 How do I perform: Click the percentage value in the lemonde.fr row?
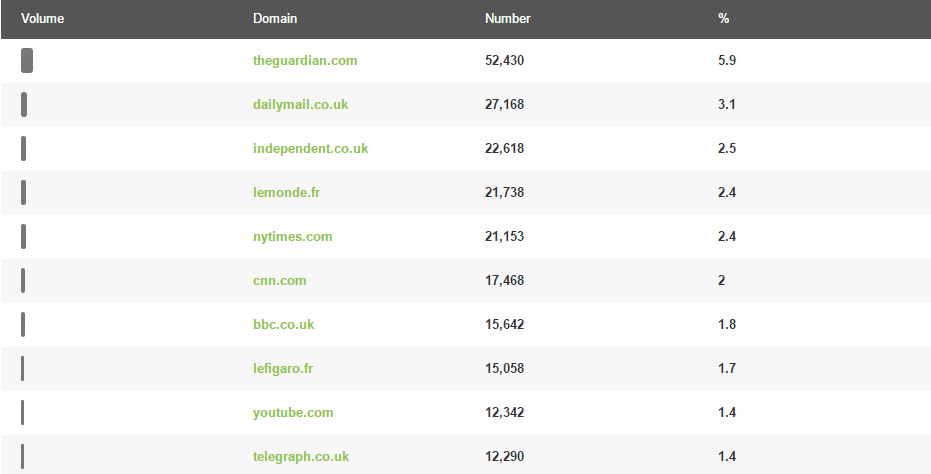[x=727, y=192]
